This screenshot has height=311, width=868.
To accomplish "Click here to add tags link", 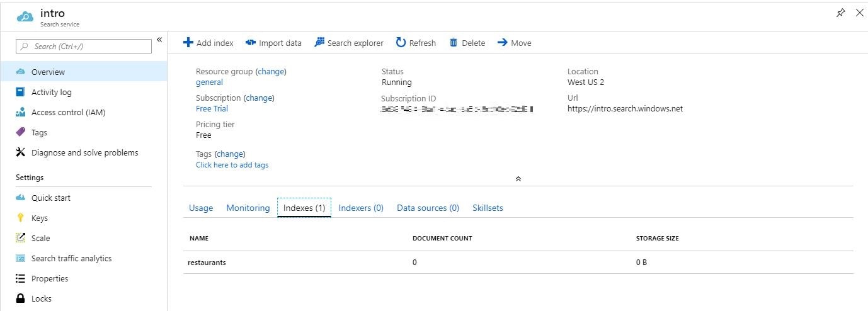I will pos(232,165).
